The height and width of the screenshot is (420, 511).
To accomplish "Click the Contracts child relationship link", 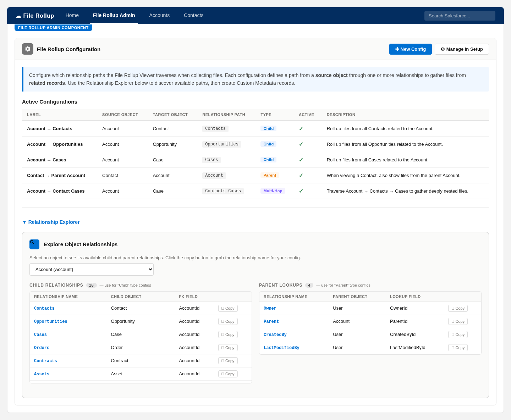I will (x=45, y=361).
